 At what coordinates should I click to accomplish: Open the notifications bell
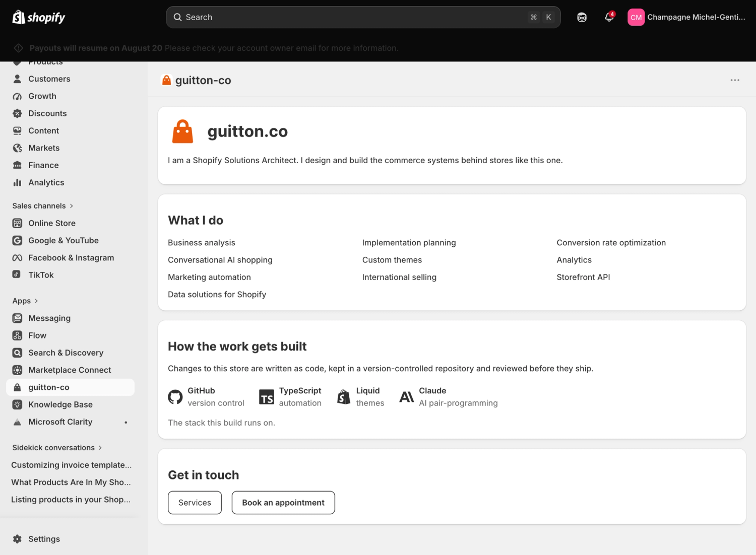[x=609, y=17]
